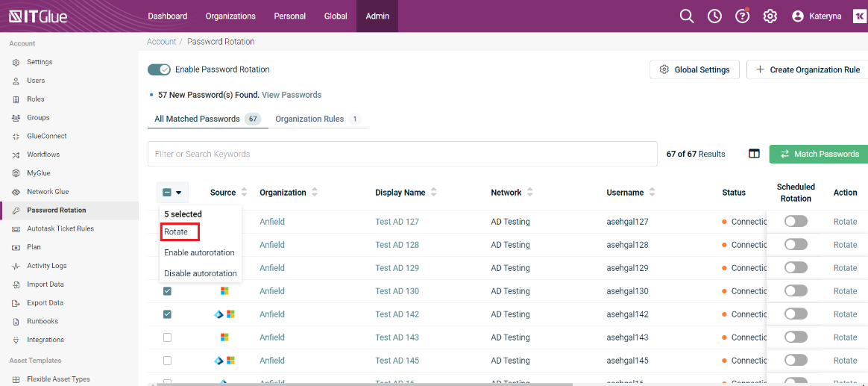Click Rotate action for Test AD 143
Image resolution: width=868 pixels, height=386 pixels.
(x=846, y=337)
